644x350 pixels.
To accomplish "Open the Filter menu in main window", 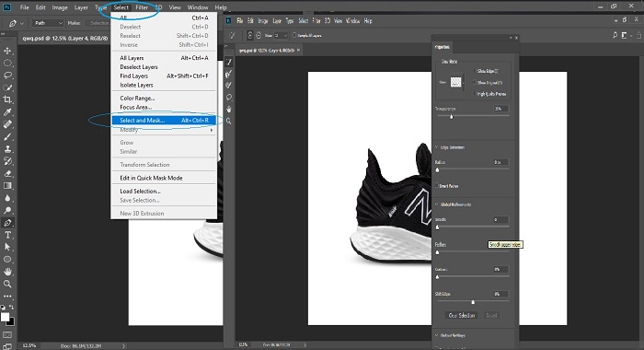I will (142, 7).
